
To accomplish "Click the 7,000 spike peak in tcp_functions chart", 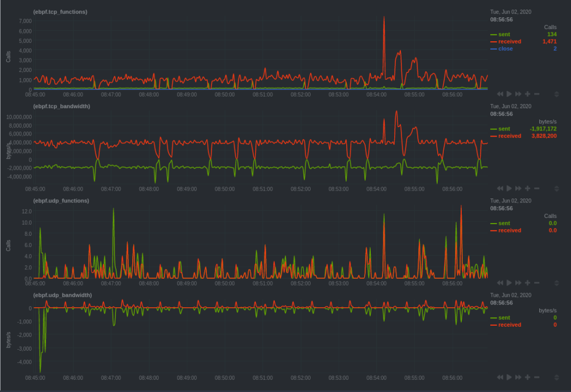I will [x=384, y=17].
